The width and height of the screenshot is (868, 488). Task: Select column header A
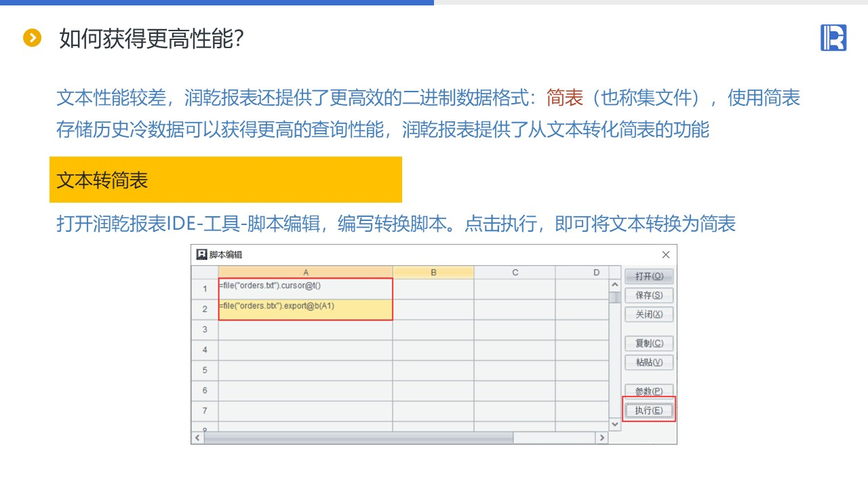(306, 272)
